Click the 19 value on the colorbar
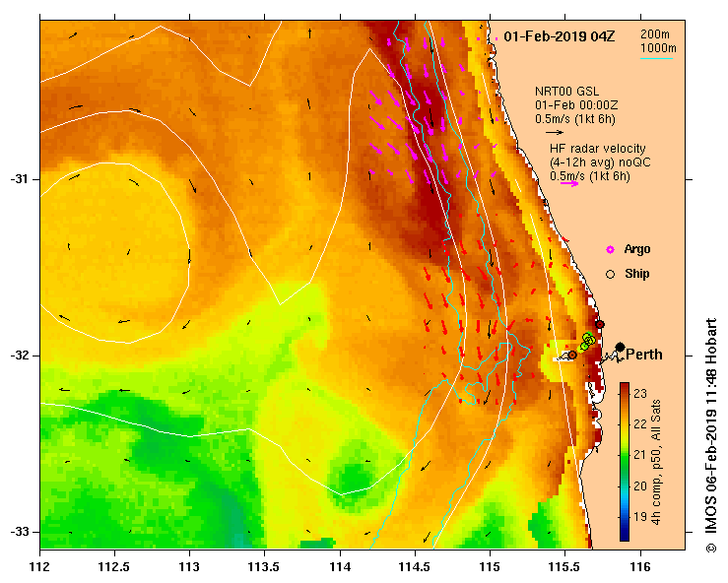Screen dimensions: 728x583 [x=640, y=516]
